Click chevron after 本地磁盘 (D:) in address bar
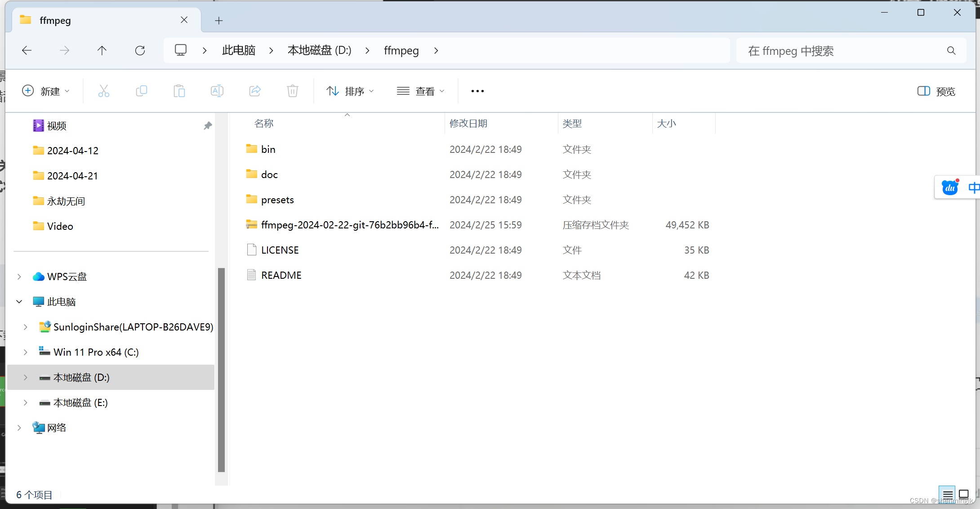The height and width of the screenshot is (509, 980). tap(367, 50)
